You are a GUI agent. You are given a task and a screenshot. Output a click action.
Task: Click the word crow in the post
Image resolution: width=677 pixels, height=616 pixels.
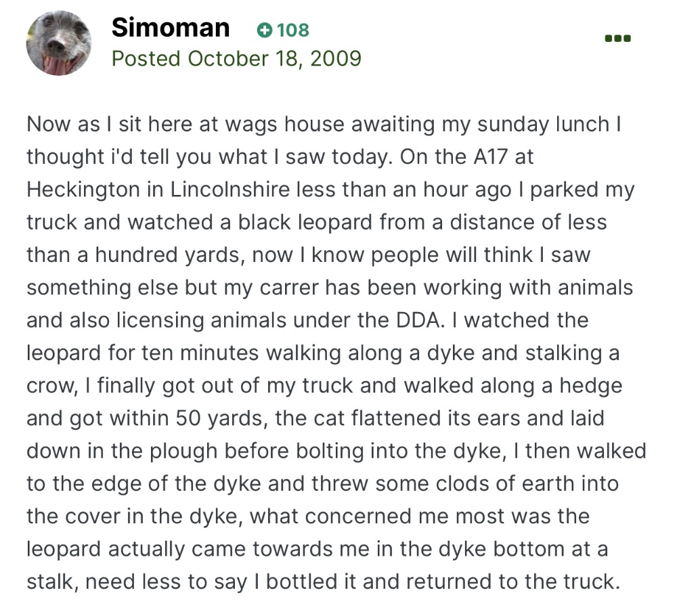pos(50,385)
